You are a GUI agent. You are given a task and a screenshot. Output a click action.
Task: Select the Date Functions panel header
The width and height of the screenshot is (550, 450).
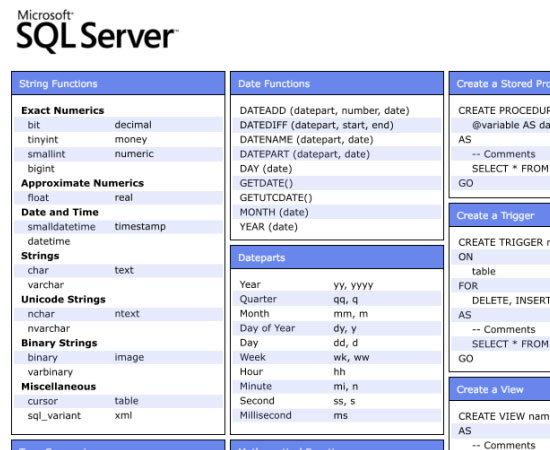point(337,83)
